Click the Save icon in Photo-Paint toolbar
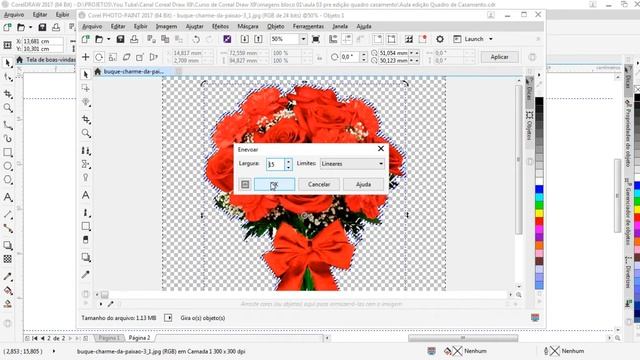 (x=120, y=39)
